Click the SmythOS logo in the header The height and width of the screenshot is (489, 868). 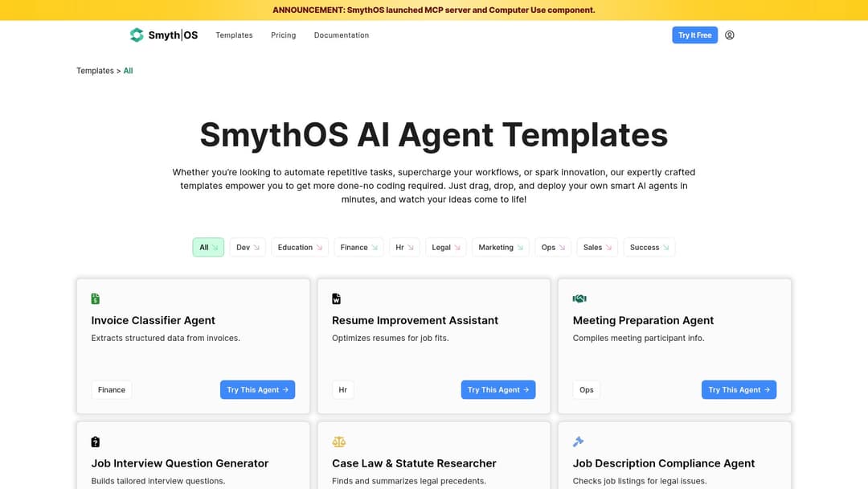point(163,35)
